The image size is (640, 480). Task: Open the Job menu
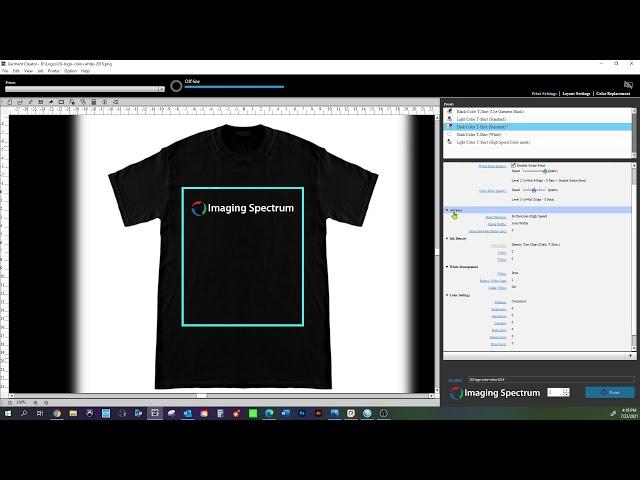pos(40,71)
